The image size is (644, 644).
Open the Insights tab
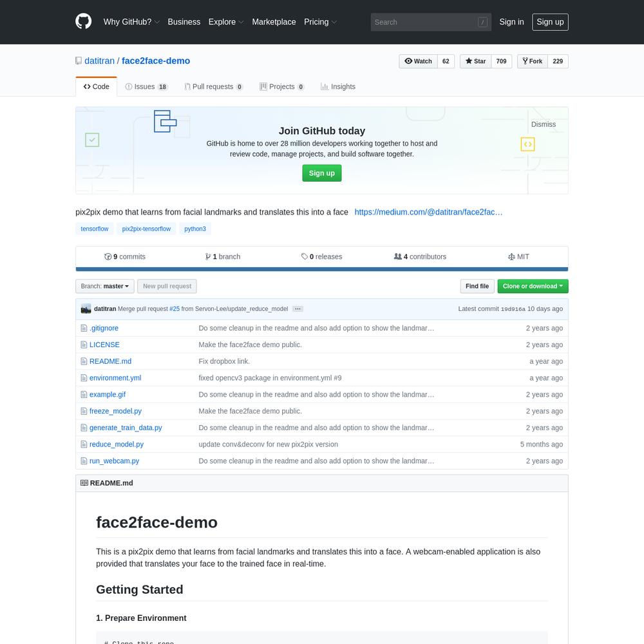338,87
